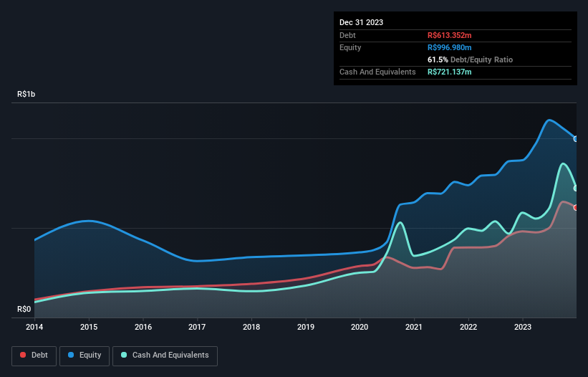This screenshot has height=377, width=588.
Task: Click the Dec 31 2023 tooltip date
Action: pos(361,22)
